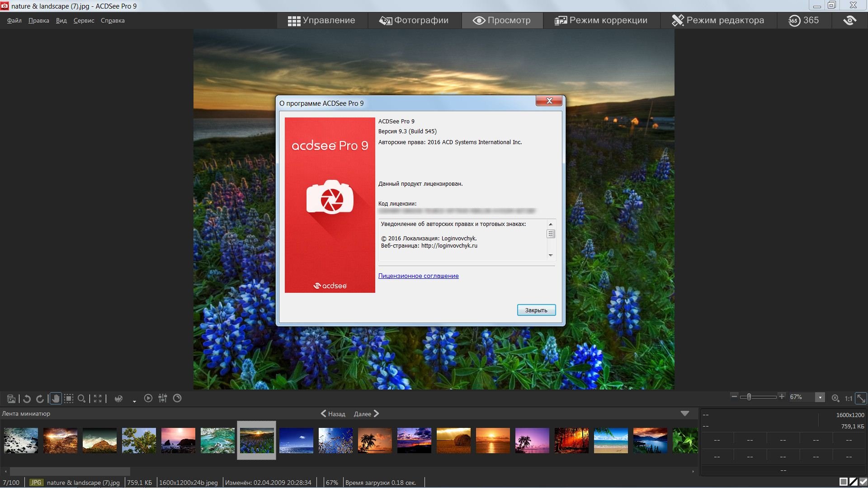Select the deep blue ocean sky thumbnail
This screenshot has height=488, width=868.
point(296,441)
